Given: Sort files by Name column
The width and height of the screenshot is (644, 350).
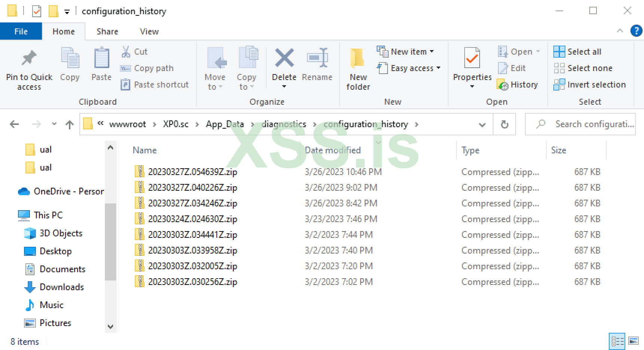Looking at the screenshot, I should (145, 150).
